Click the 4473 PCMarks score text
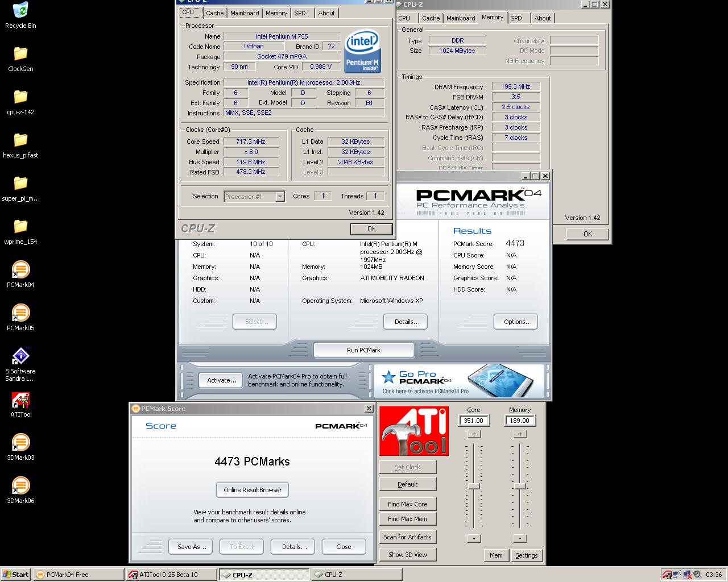The image size is (728, 582). tap(252, 462)
